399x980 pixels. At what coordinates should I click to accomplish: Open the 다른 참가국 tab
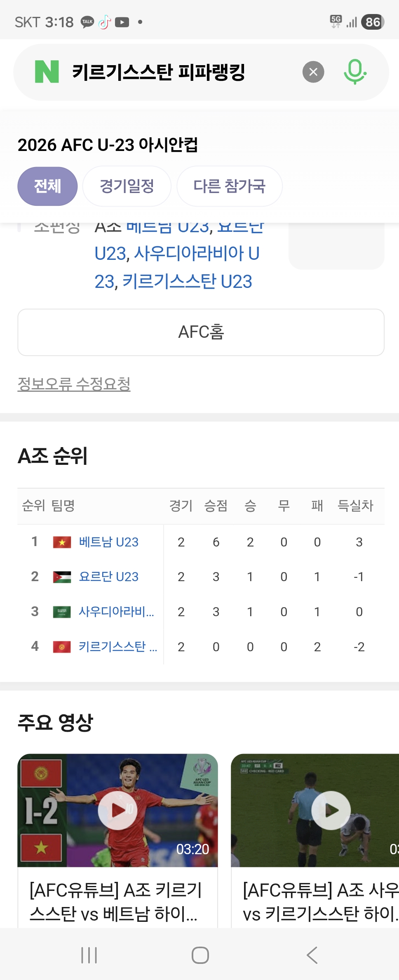coord(230,186)
